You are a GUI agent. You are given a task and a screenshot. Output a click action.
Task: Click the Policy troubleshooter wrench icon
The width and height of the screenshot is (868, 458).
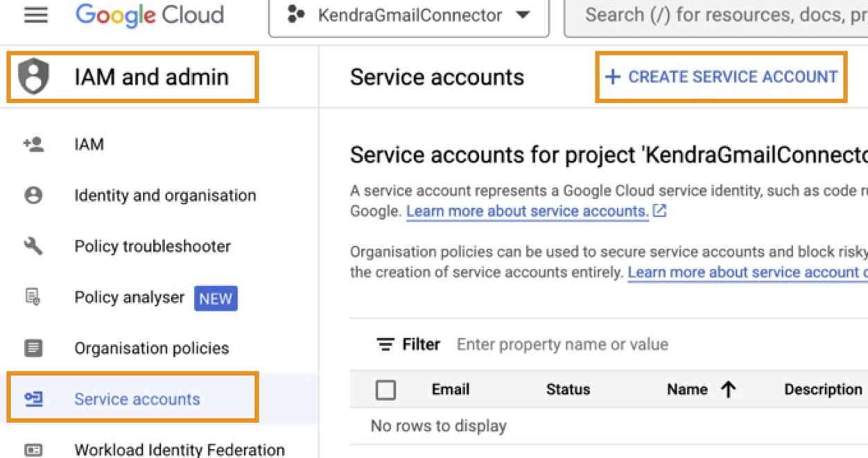(x=33, y=246)
